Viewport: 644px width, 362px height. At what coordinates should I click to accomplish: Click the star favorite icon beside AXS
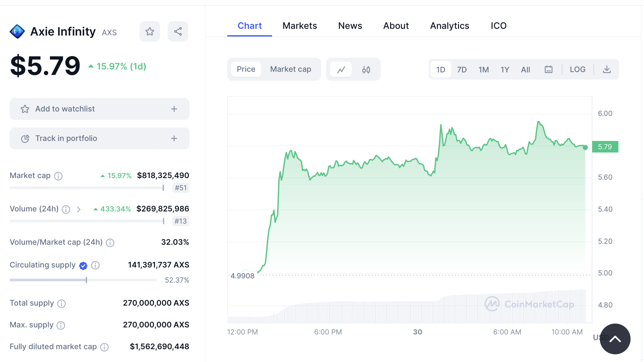pyautogui.click(x=149, y=31)
